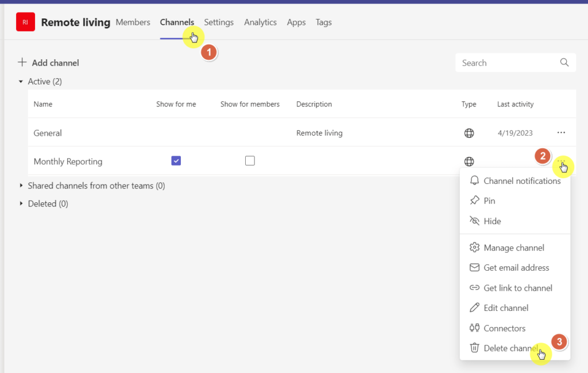
Task: Click the envelope icon for email address
Action: 474,268
